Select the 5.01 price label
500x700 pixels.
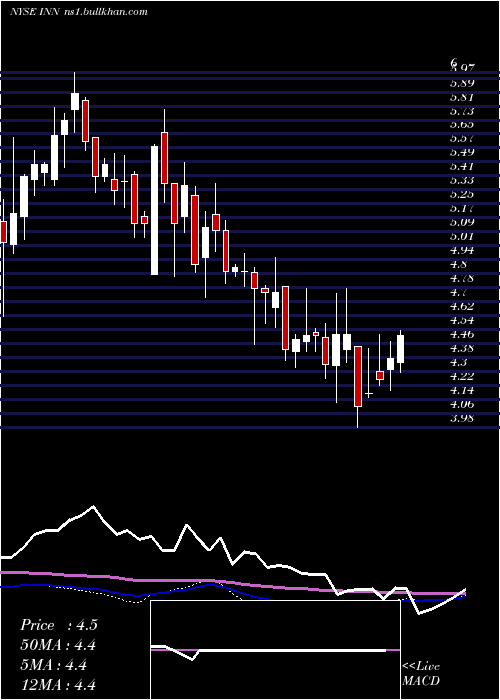click(462, 237)
